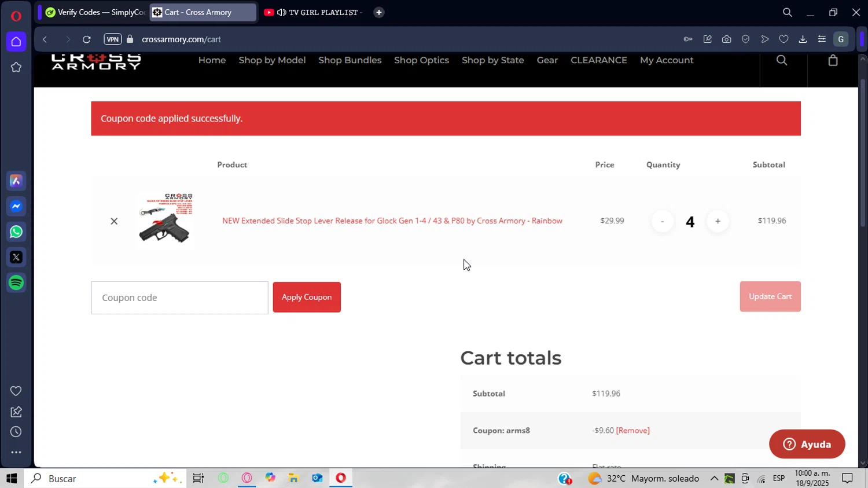Open the Extended Slide Stop Lever product link

pos(392,221)
